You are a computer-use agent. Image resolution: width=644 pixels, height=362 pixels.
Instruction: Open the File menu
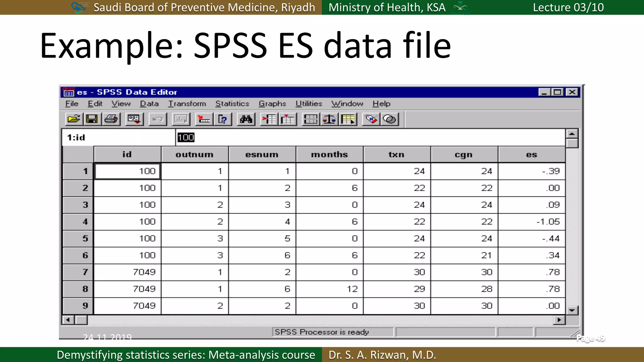click(72, 104)
